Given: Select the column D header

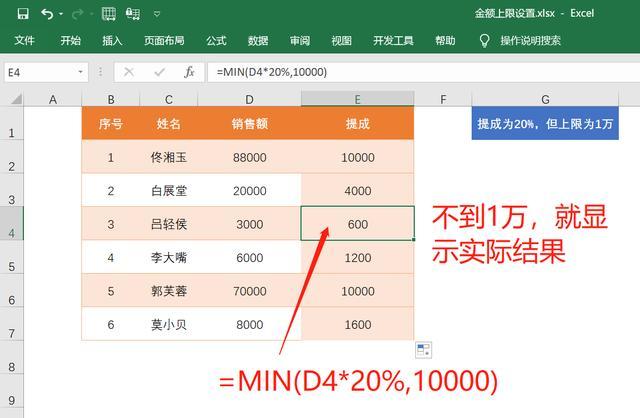Looking at the screenshot, I should coord(249,99).
